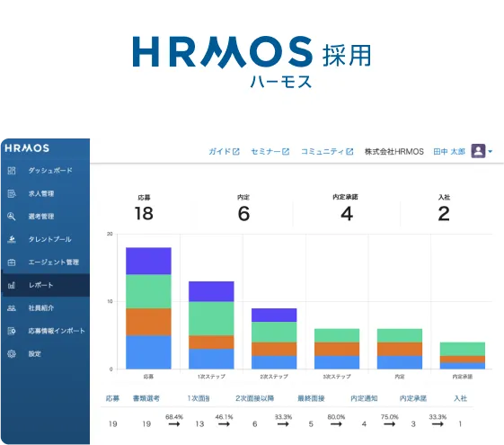Click the orange segment of the 応募 bar
Screen dimensions: 504x445
coord(148,322)
